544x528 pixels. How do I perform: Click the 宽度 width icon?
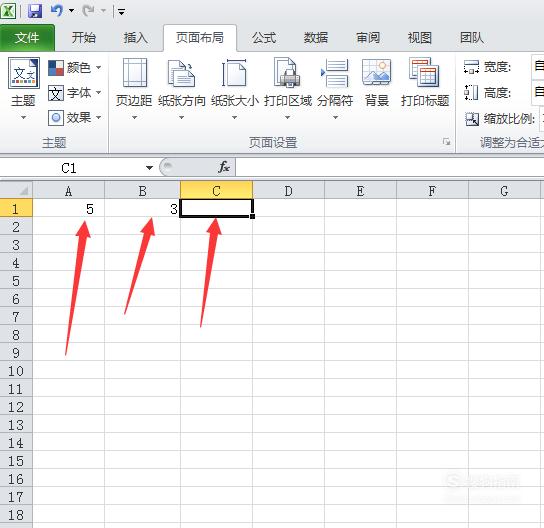coord(471,67)
